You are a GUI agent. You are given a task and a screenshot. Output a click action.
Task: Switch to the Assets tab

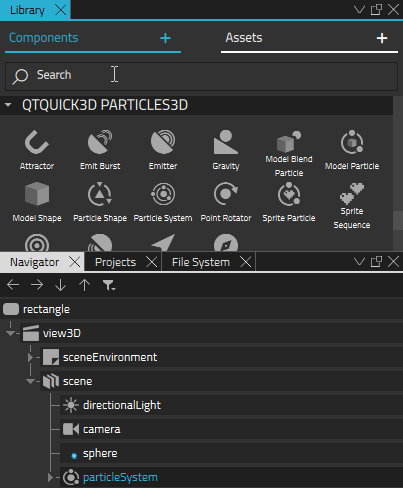tap(244, 38)
